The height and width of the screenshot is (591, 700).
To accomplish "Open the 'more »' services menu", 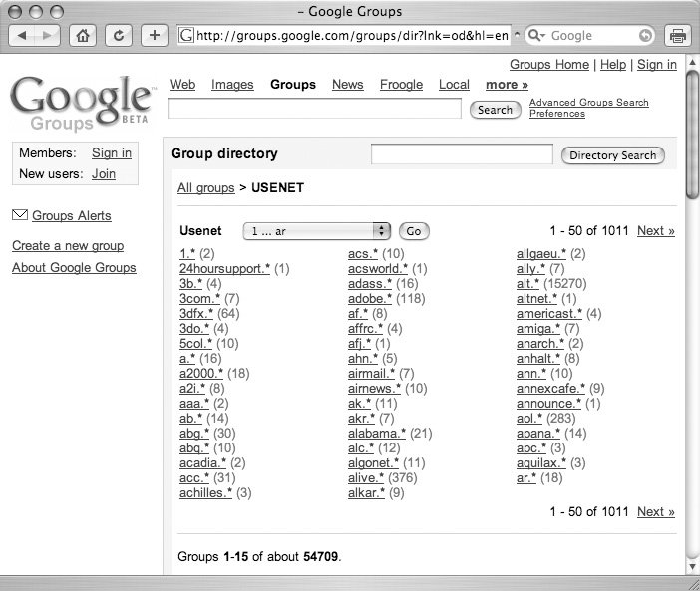I will click(x=507, y=85).
